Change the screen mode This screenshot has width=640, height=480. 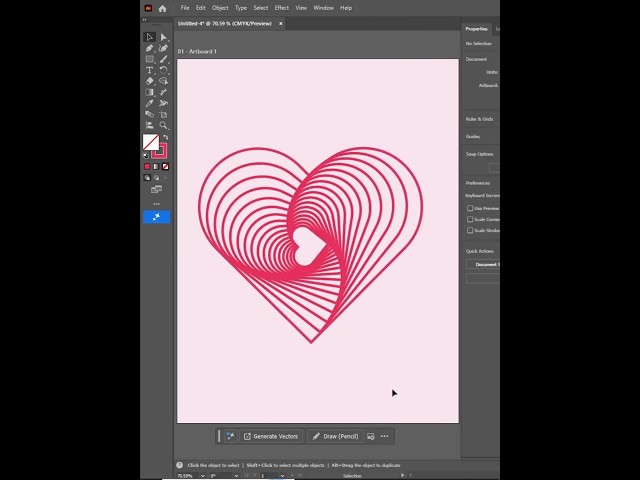click(x=156, y=189)
